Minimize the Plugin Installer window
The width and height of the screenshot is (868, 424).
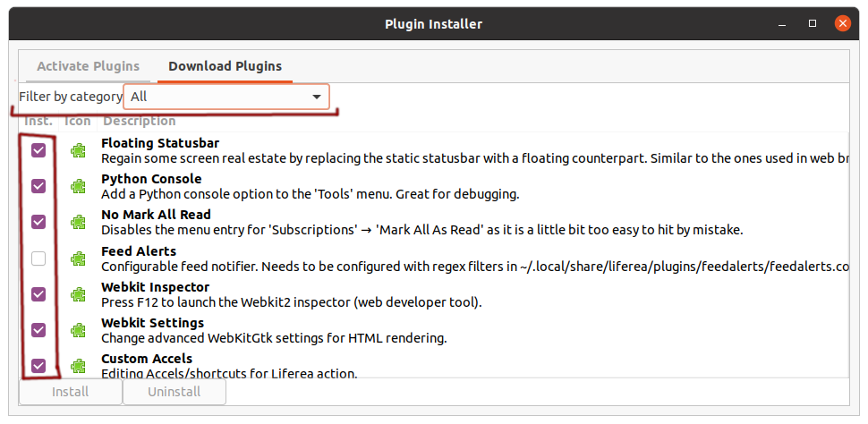coord(782,24)
